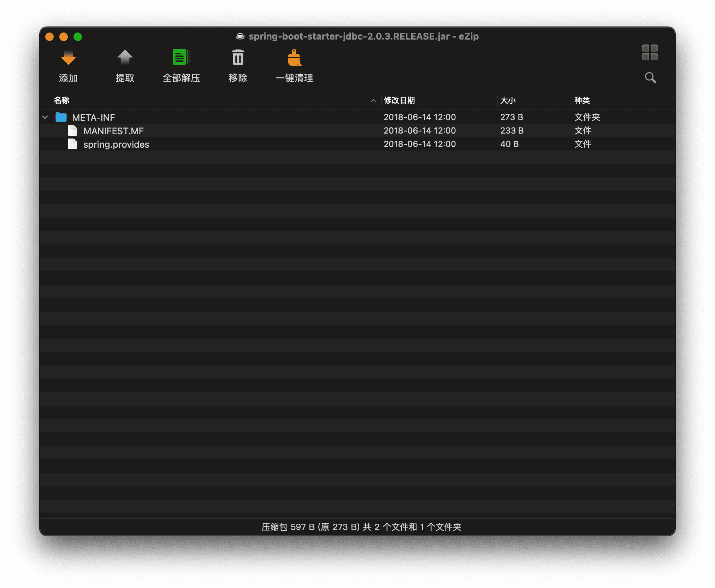Click the blue META-INF folder icon
The height and width of the screenshot is (588, 715).
click(61, 117)
